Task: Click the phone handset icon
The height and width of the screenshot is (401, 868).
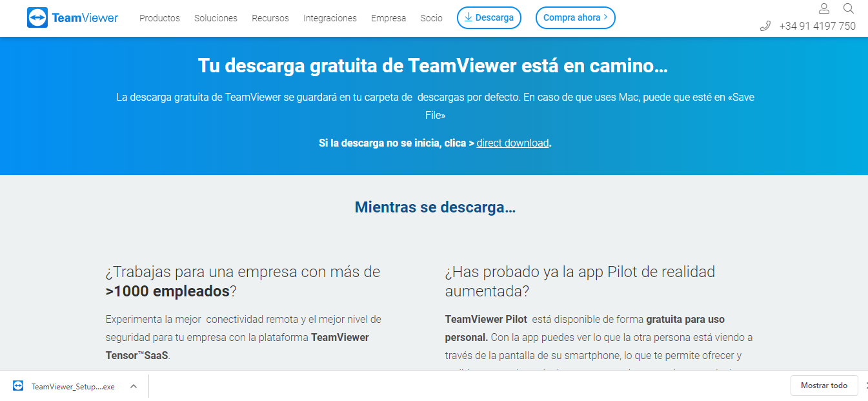Action: tap(765, 26)
